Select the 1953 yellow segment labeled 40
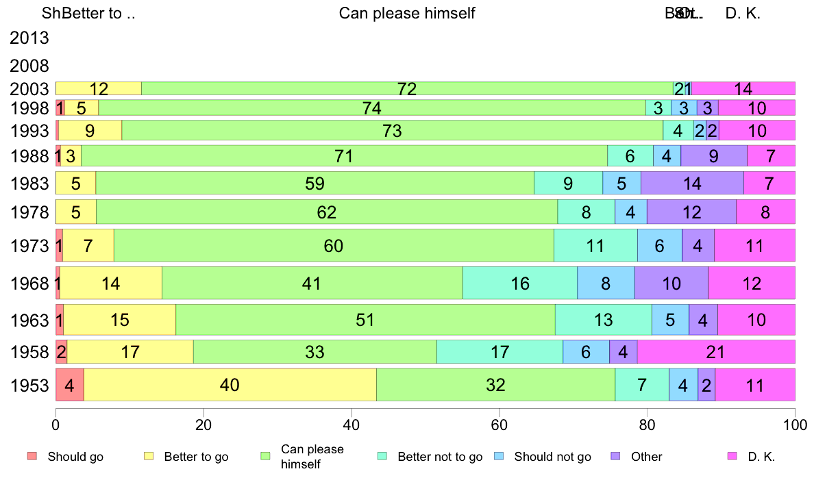The width and height of the screenshot is (814, 504). 230,385
